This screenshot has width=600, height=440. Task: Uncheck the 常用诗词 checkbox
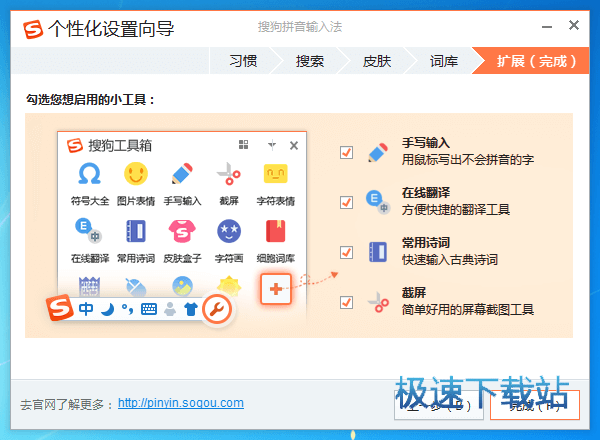click(346, 253)
